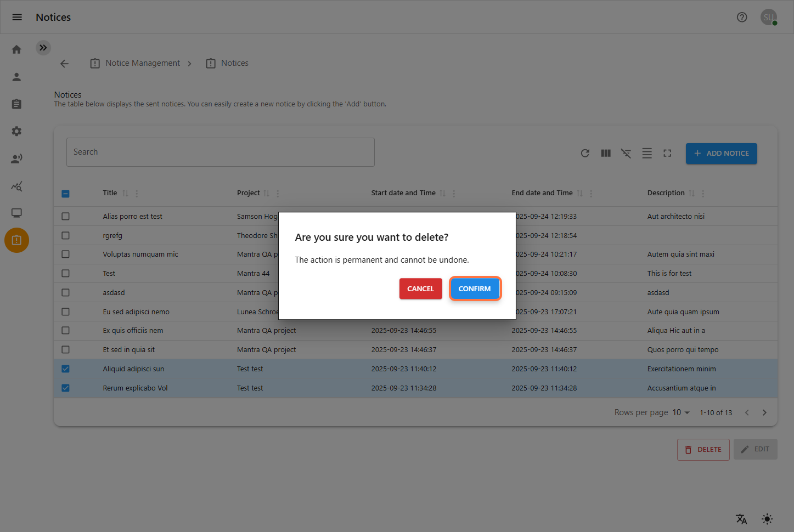Viewport: 794px width, 532px height.
Task: Adjust row density using the lines icon
Action: tap(646, 153)
